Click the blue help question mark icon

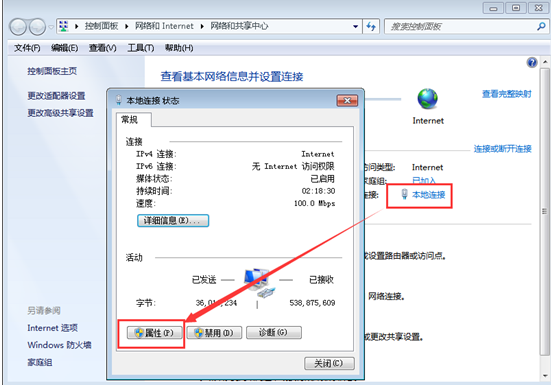click(x=532, y=63)
